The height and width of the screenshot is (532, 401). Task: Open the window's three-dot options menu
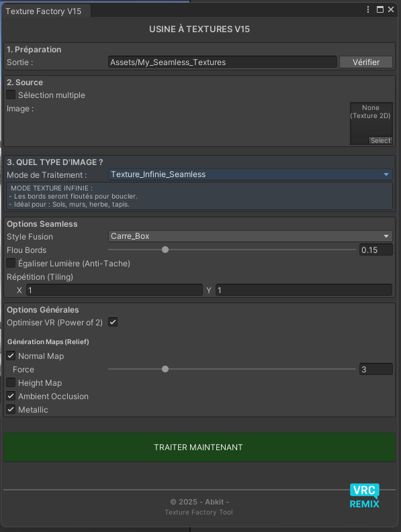[x=368, y=9]
